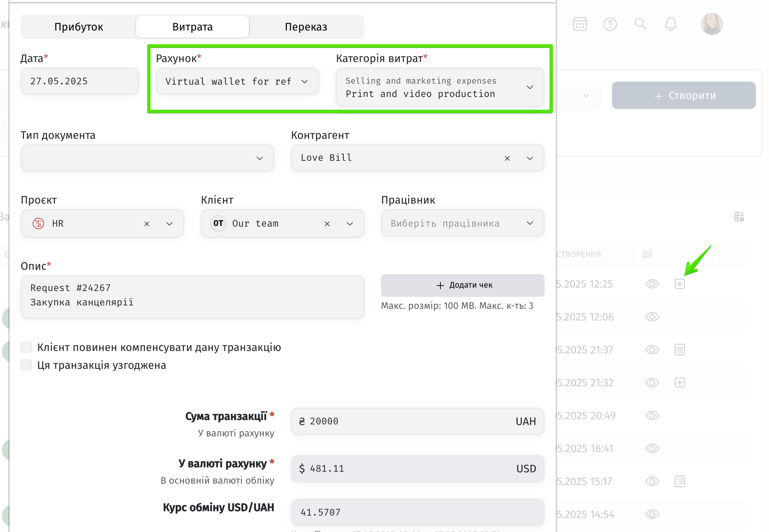Clear Love Bill from Контрагент field
Image resolution: width=769 pixels, height=532 pixels.
pyautogui.click(x=507, y=158)
